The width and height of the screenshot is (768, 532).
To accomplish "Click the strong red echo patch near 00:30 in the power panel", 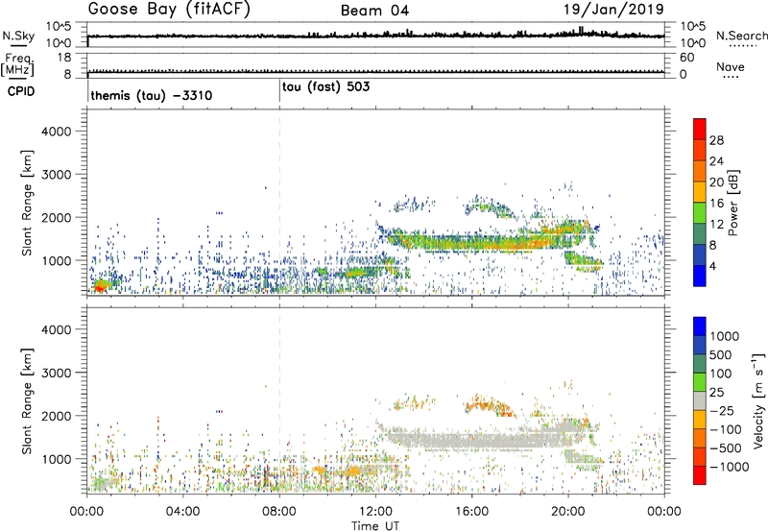I will (x=100, y=286).
